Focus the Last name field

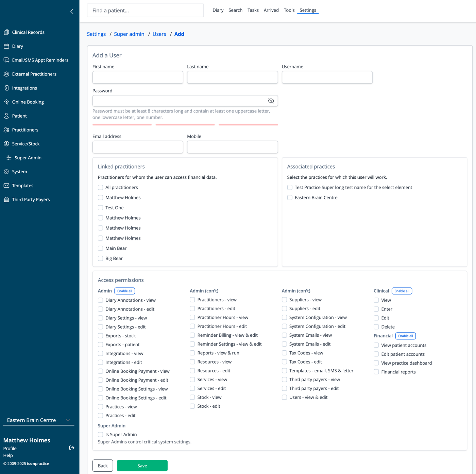(x=233, y=77)
